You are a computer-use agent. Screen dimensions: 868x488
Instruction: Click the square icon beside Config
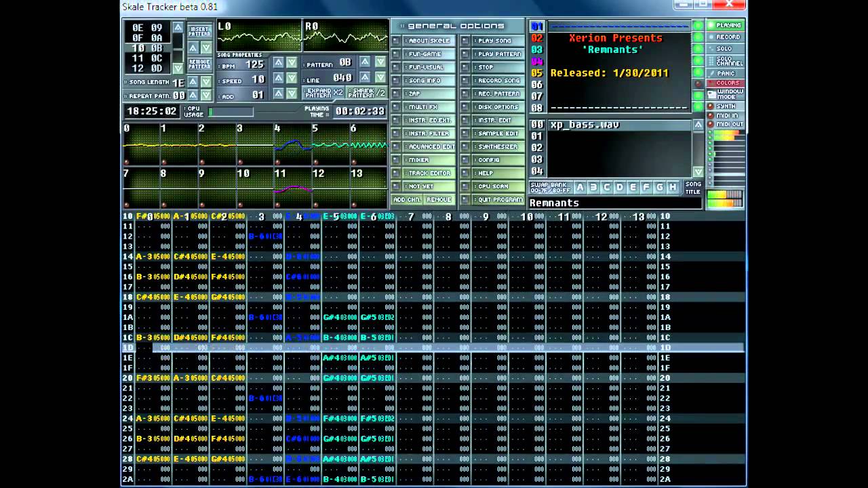(x=465, y=160)
